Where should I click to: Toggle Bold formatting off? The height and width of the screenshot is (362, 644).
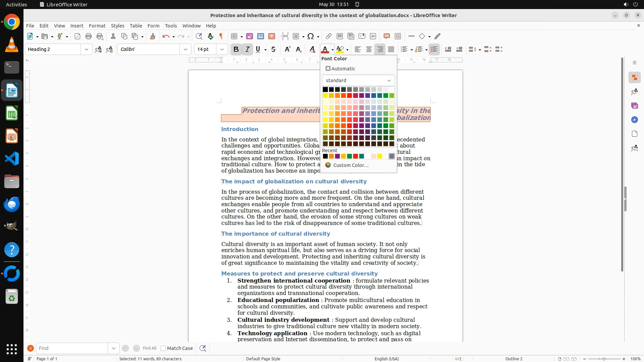(x=236, y=49)
